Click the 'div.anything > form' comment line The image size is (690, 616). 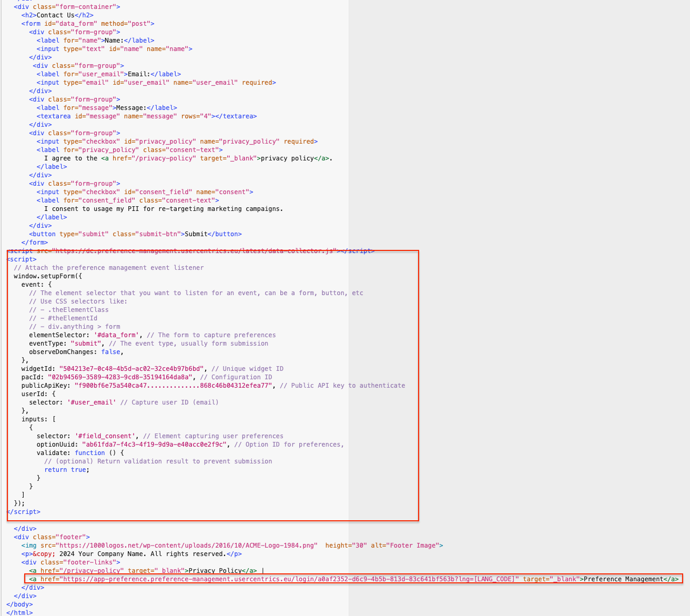[x=75, y=327]
